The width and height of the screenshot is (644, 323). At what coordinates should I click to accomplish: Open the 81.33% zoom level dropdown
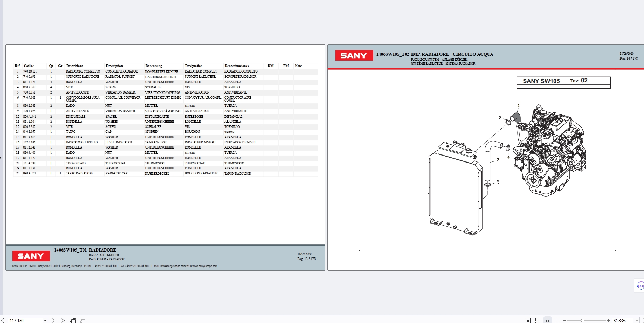(x=637, y=320)
